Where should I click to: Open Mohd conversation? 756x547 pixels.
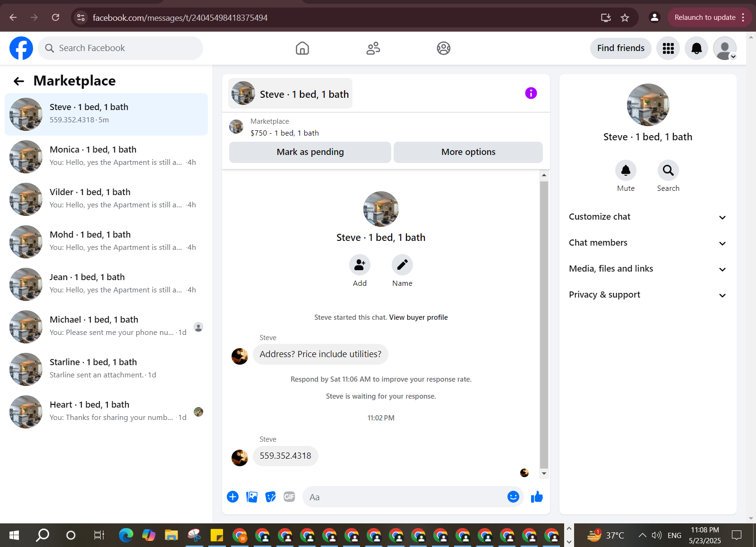[x=106, y=242]
